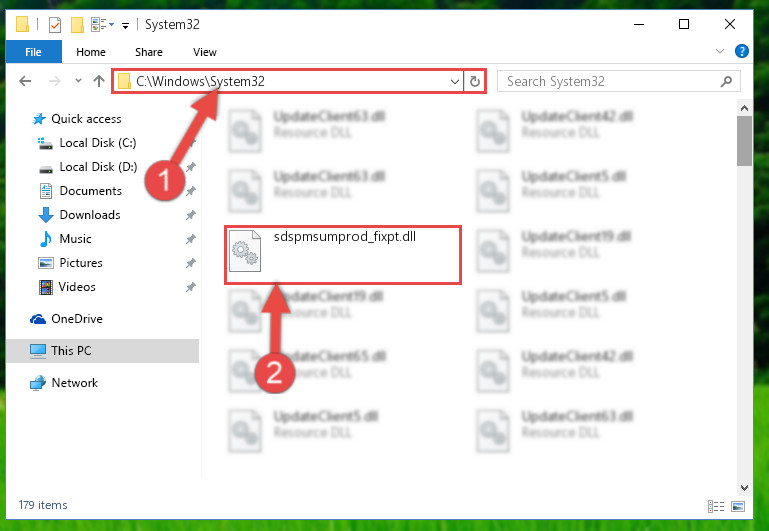Image resolution: width=769 pixels, height=531 pixels.
Task: Toggle the pin next to Videos
Action: (x=191, y=287)
